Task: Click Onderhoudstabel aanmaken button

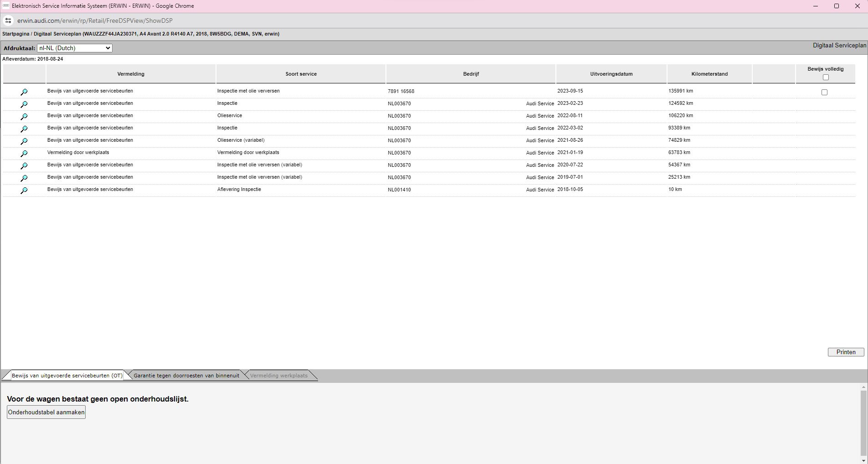Action: 46,412
